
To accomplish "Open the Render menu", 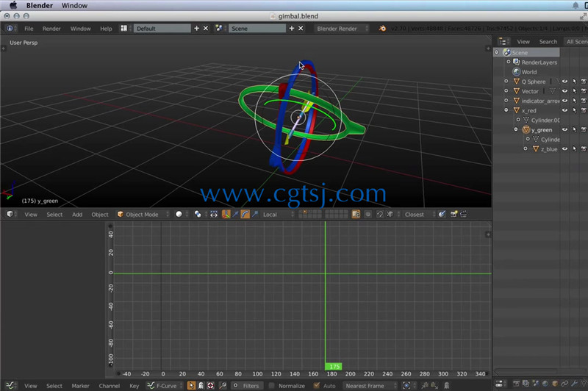I will click(x=51, y=29).
